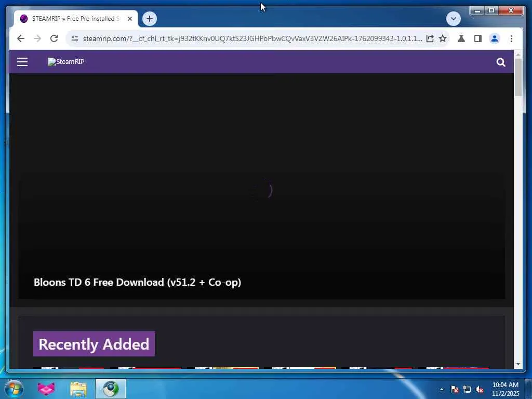Go back to the previous page
Viewport: 532px width, 399px height.
tap(21, 38)
